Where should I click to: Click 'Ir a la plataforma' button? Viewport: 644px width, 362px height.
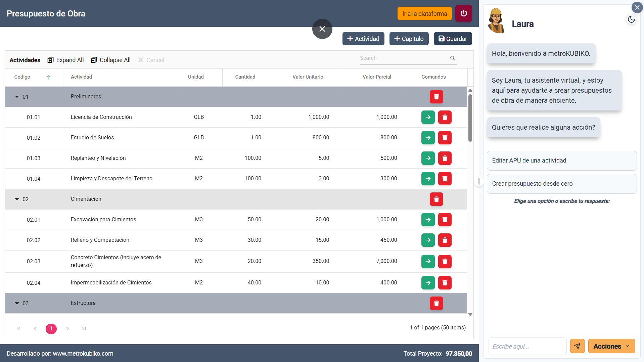tap(424, 14)
